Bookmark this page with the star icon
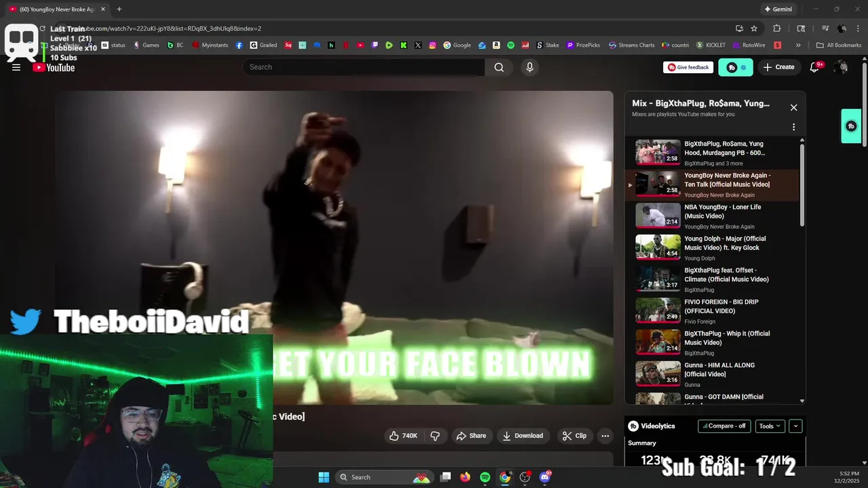The width and height of the screenshot is (868, 488). 754,28
